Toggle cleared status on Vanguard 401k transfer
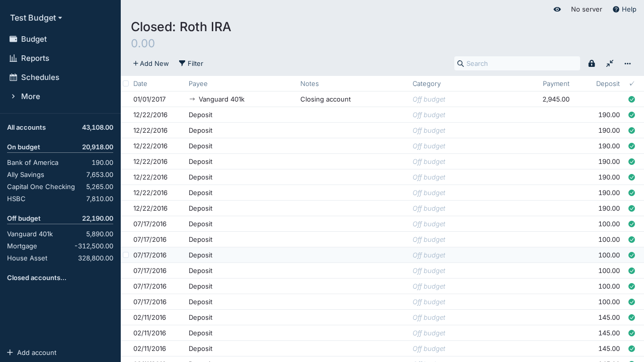Image resolution: width=644 pixels, height=362 pixels. (631, 100)
